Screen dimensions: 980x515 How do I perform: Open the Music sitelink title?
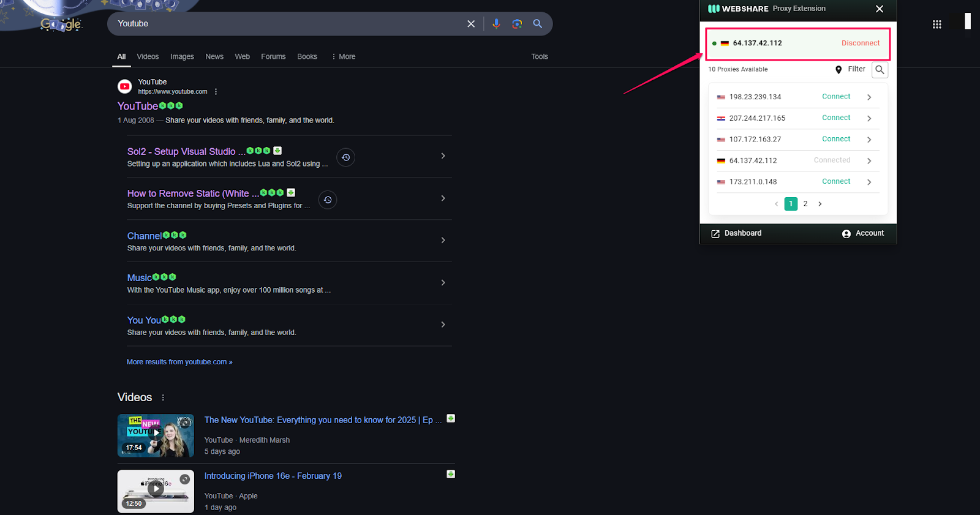tap(139, 278)
